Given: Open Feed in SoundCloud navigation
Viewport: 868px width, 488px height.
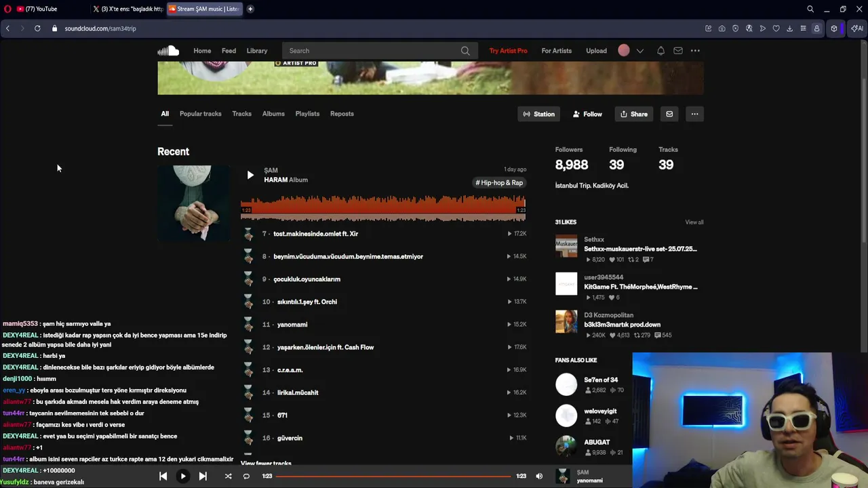Looking at the screenshot, I should [x=229, y=51].
